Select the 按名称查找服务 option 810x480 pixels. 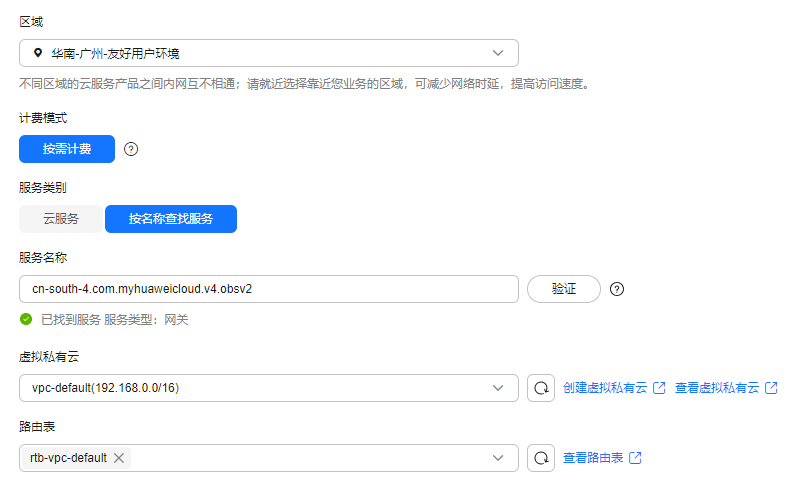click(x=171, y=219)
